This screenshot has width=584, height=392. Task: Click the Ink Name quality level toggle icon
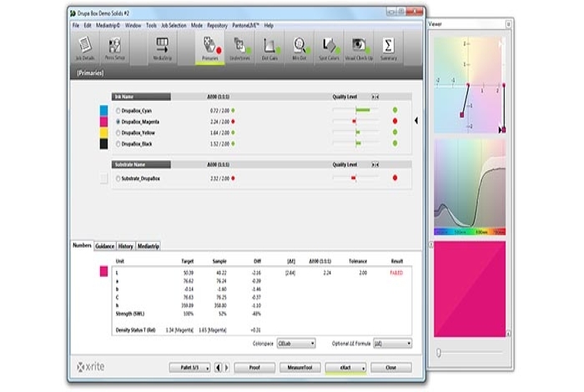pos(375,97)
